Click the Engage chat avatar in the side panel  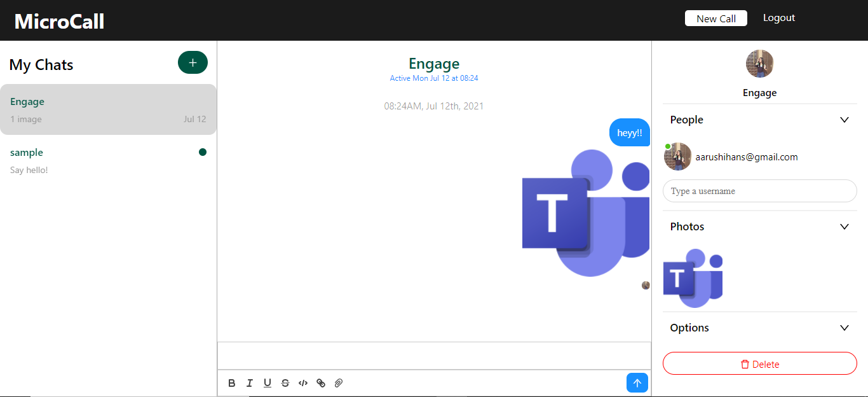760,64
